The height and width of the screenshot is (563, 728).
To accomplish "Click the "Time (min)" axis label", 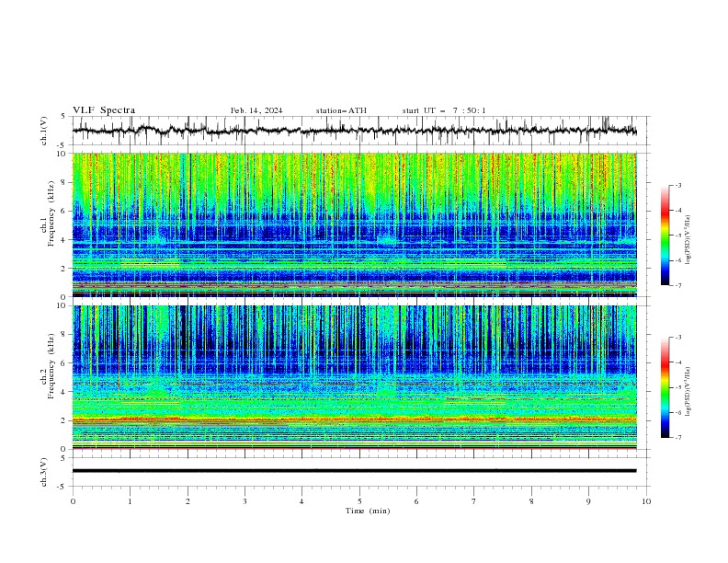I will click(x=368, y=511).
